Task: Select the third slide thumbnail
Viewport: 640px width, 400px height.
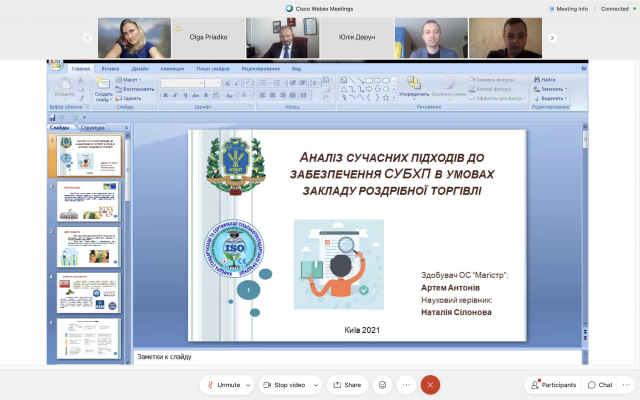Action: tap(89, 247)
